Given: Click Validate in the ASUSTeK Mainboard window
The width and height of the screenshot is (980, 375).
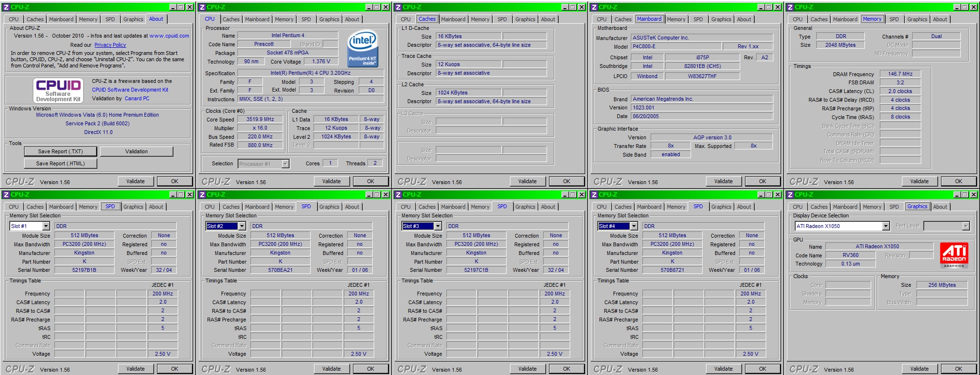Looking at the screenshot, I should [x=723, y=181].
